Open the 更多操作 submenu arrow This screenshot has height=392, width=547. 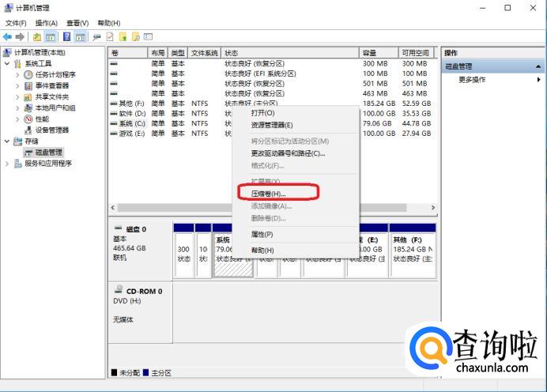click(539, 80)
